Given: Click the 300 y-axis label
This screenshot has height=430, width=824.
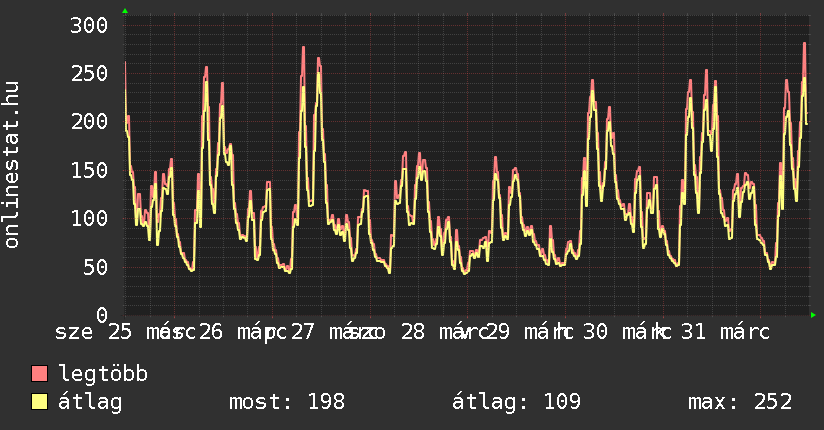Looking at the screenshot, I should [88, 25].
